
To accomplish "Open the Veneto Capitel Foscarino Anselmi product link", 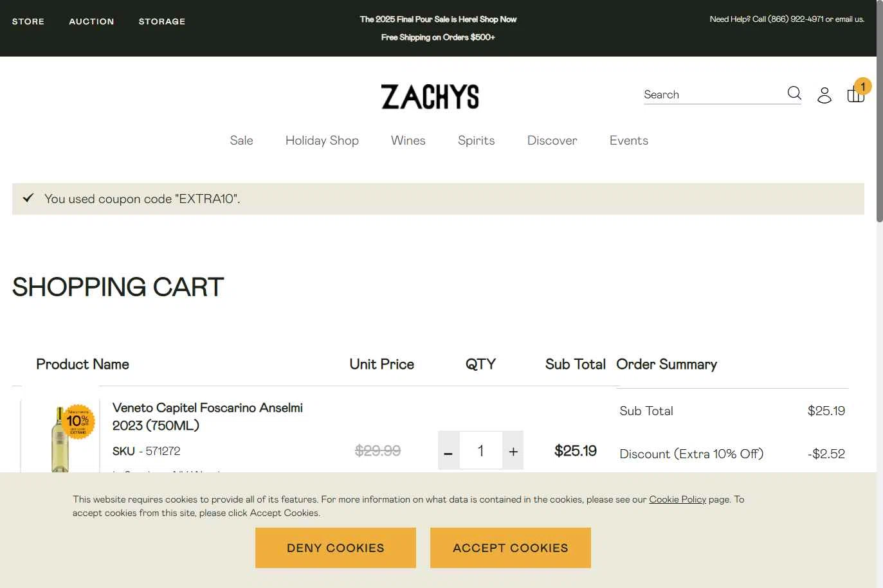I will click(x=208, y=416).
